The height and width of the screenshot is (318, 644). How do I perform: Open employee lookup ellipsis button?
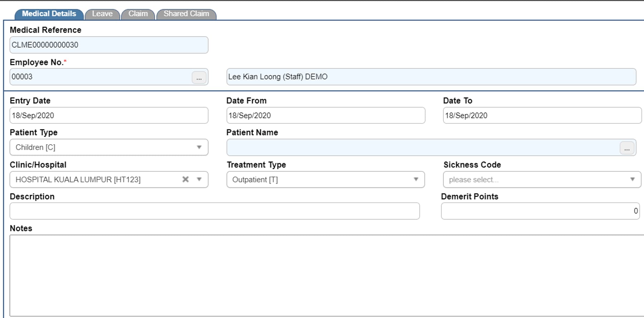click(199, 77)
